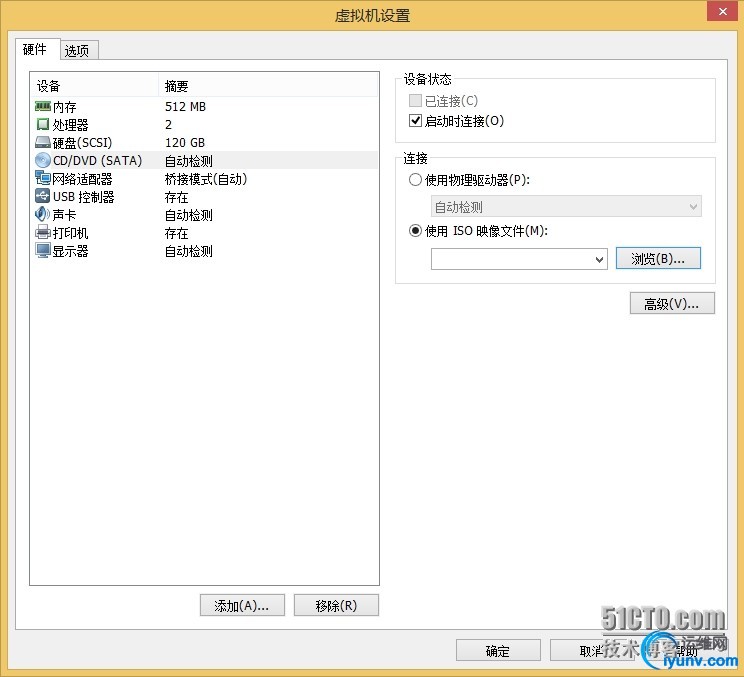Select the sound card (声卡) speaker icon
744x677 pixels.
(x=43, y=214)
